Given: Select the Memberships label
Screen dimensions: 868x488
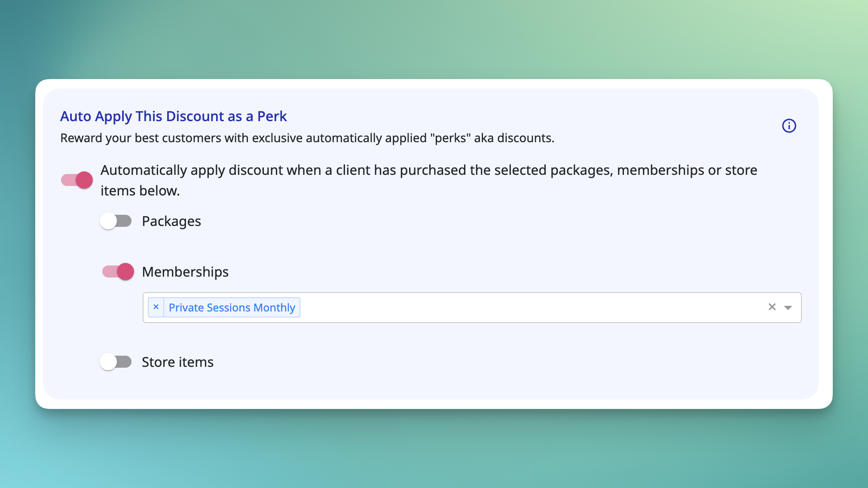Looking at the screenshot, I should pyautogui.click(x=185, y=272).
